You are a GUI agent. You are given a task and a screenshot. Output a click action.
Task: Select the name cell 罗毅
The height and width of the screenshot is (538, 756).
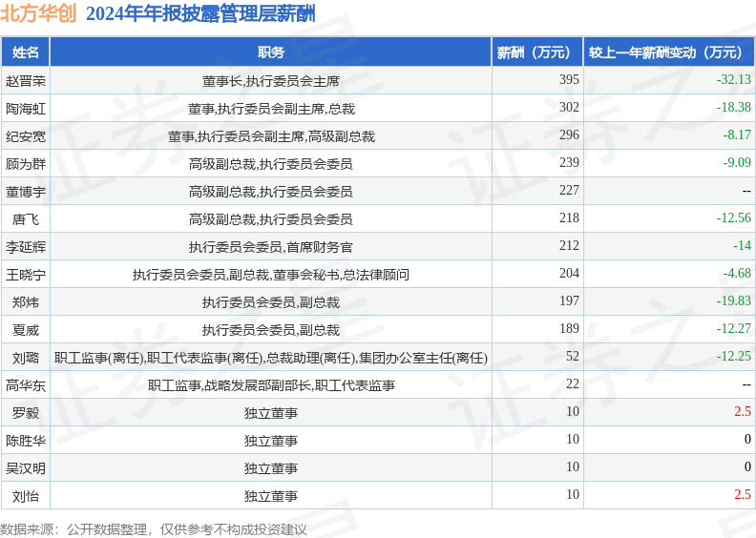click(x=26, y=413)
